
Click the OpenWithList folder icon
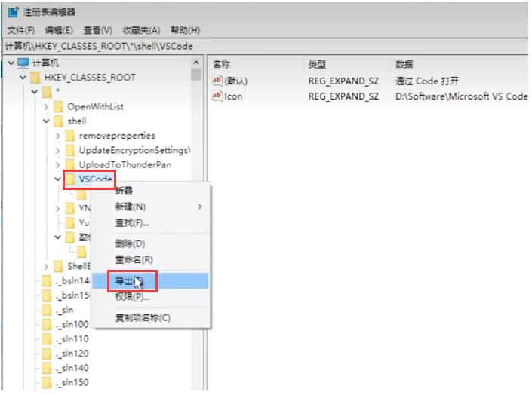(58, 107)
